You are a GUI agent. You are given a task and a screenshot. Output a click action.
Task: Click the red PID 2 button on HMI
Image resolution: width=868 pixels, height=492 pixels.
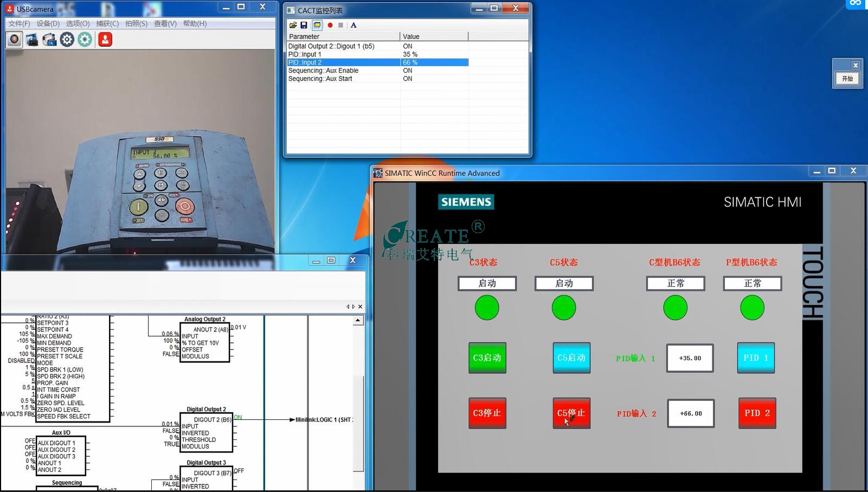pyautogui.click(x=757, y=413)
